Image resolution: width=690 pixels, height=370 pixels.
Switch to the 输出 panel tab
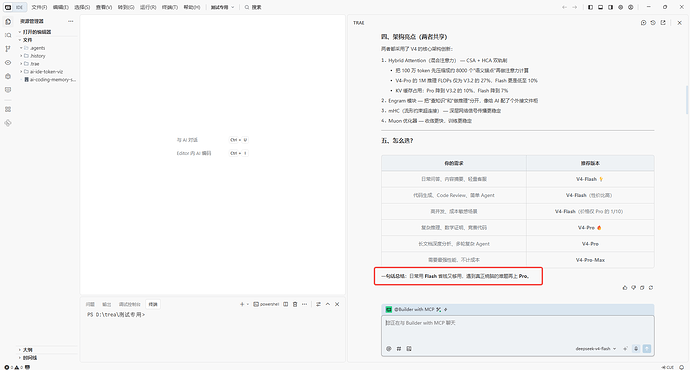(106, 304)
